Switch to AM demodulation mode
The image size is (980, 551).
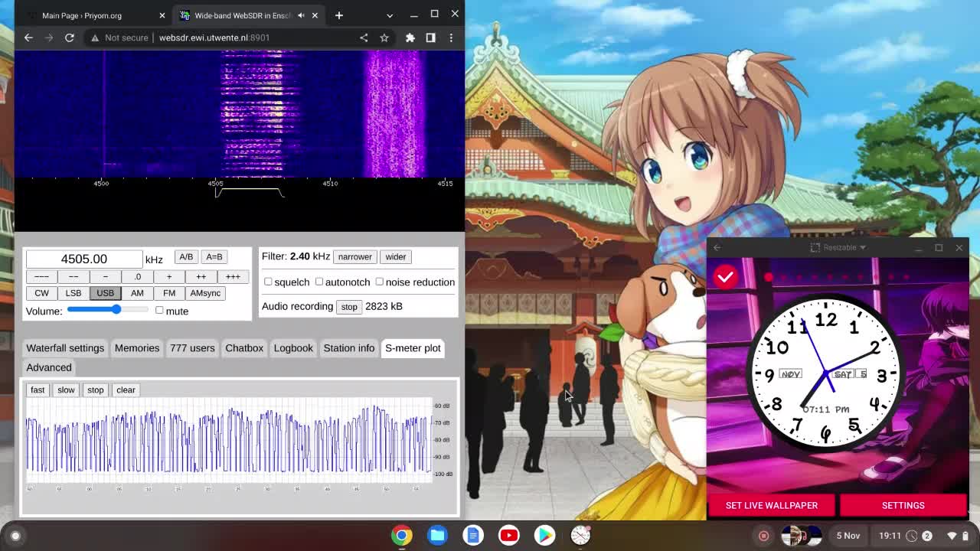click(137, 293)
